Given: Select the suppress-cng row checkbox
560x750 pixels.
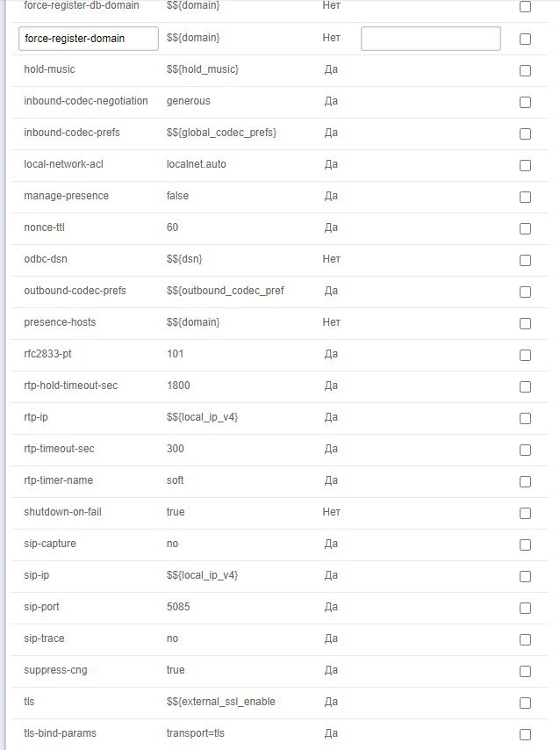Looking at the screenshot, I should click(525, 671).
